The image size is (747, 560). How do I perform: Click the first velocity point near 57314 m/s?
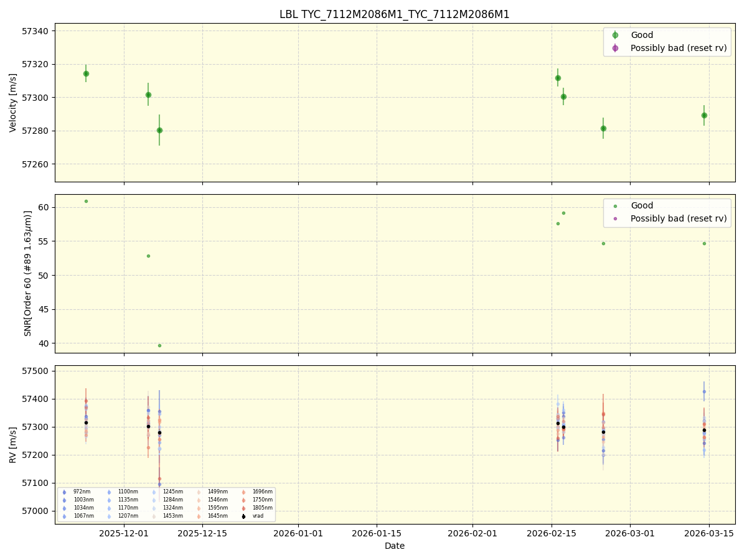tap(86, 73)
